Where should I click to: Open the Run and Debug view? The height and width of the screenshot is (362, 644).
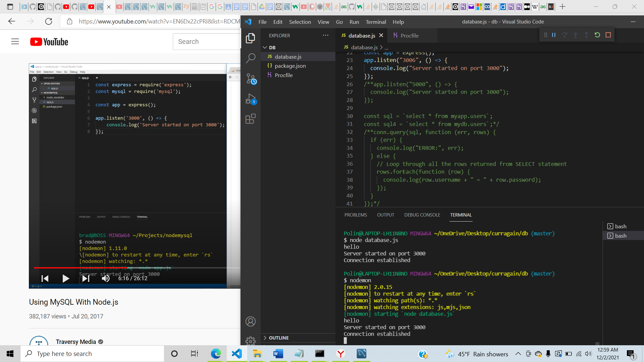(251, 99)
